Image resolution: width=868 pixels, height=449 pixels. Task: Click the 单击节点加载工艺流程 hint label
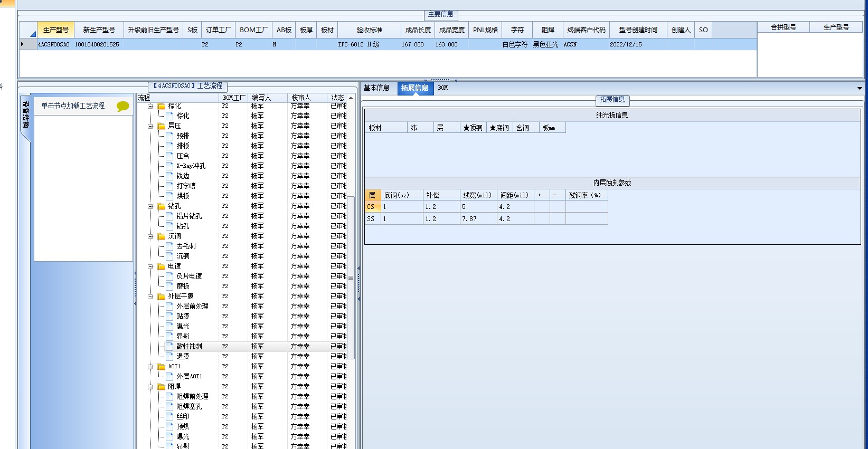[73, 106]
